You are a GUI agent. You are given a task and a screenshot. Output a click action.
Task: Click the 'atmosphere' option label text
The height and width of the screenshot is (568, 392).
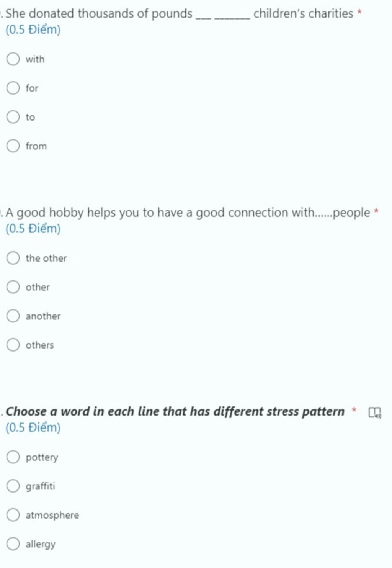[52, 515]
